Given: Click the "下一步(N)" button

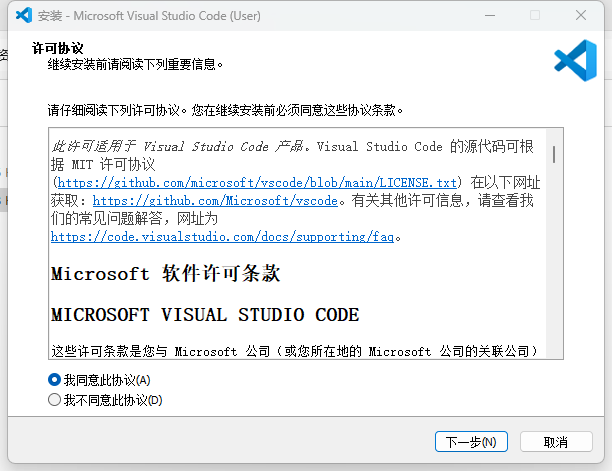Looking at the screenshot, I should 471,442.
